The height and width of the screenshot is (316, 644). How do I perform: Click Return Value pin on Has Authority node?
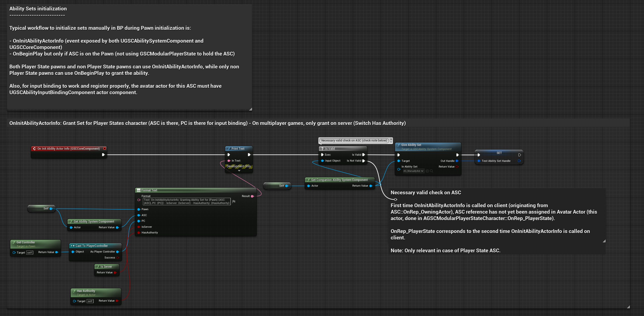click(x=117, y=301)
